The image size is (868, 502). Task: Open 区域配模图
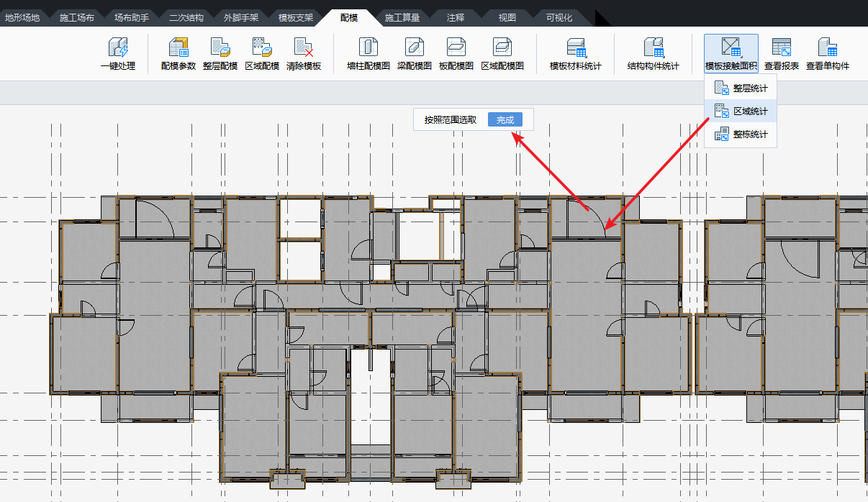[x=502, y=55]
